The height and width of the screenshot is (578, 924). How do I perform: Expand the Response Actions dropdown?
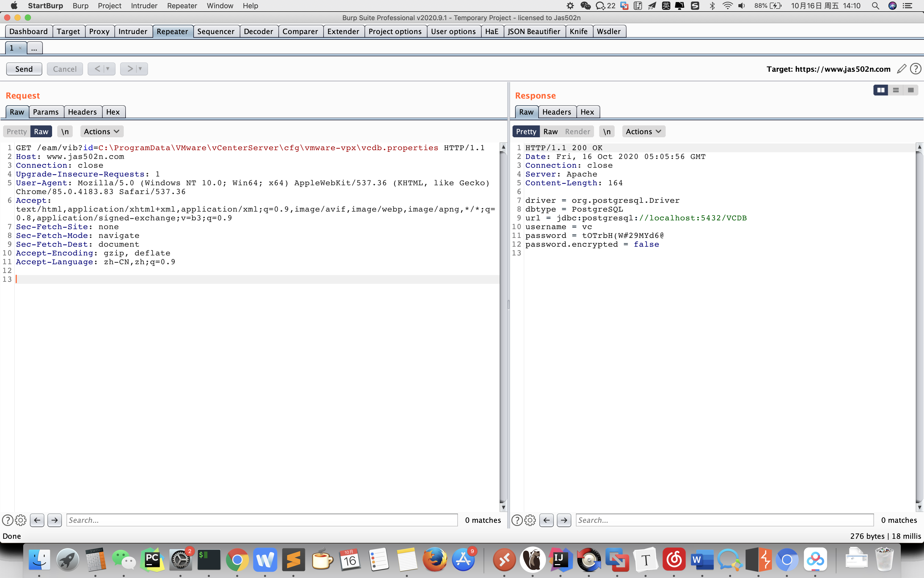point(643,132)
